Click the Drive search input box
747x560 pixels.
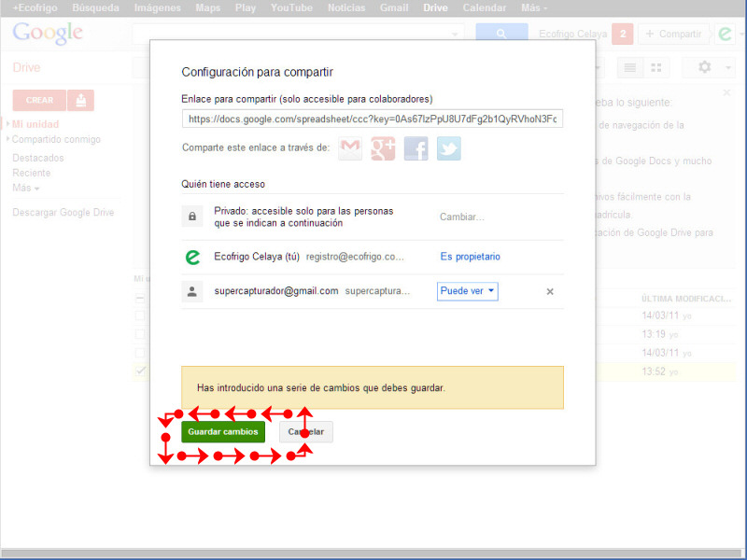(298, 34)
